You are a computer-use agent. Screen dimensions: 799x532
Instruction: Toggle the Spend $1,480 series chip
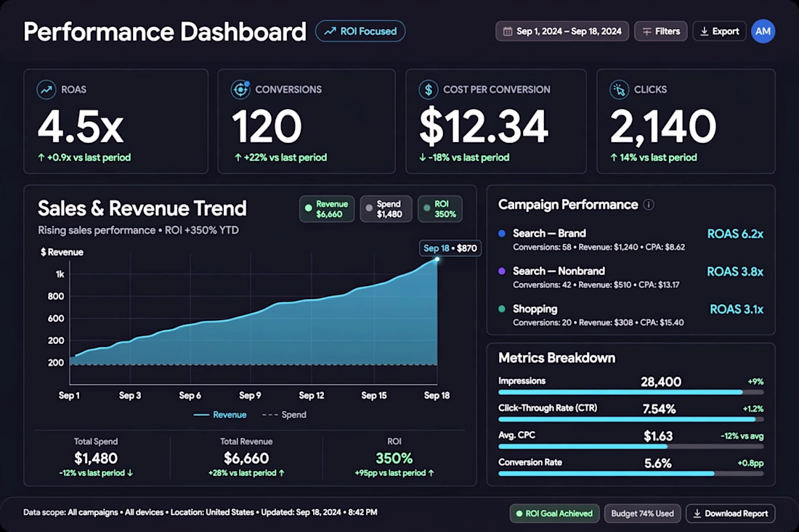386,209
